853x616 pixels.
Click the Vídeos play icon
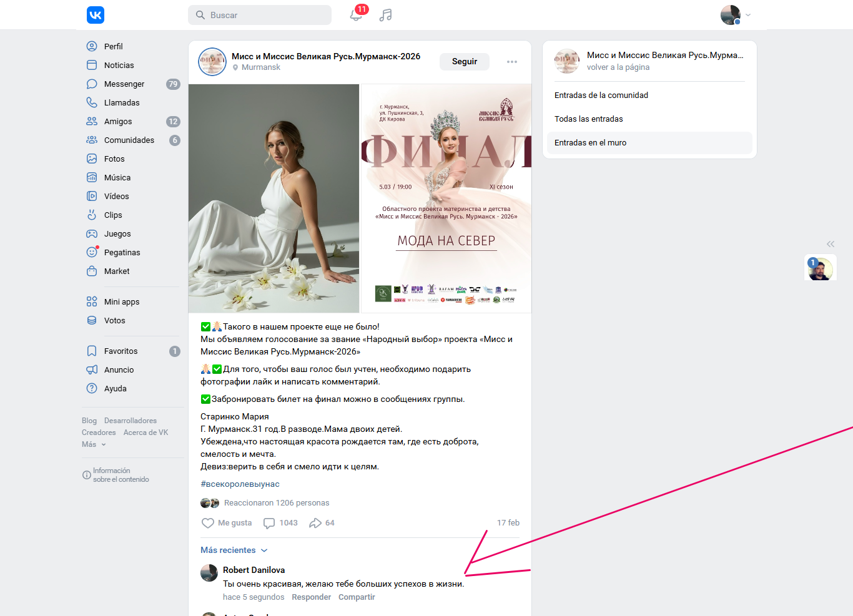coord(92,196)
